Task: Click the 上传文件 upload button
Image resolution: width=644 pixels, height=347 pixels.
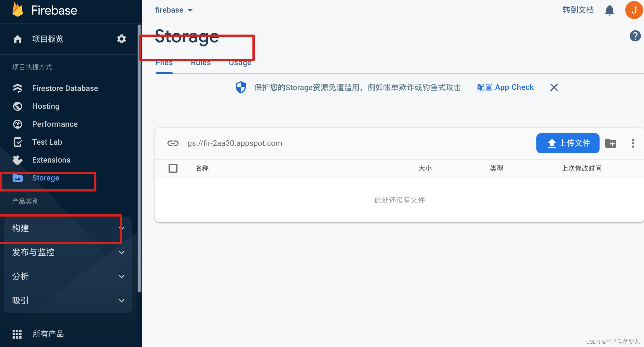Action: pyautogui.click(x=568, y=143)
